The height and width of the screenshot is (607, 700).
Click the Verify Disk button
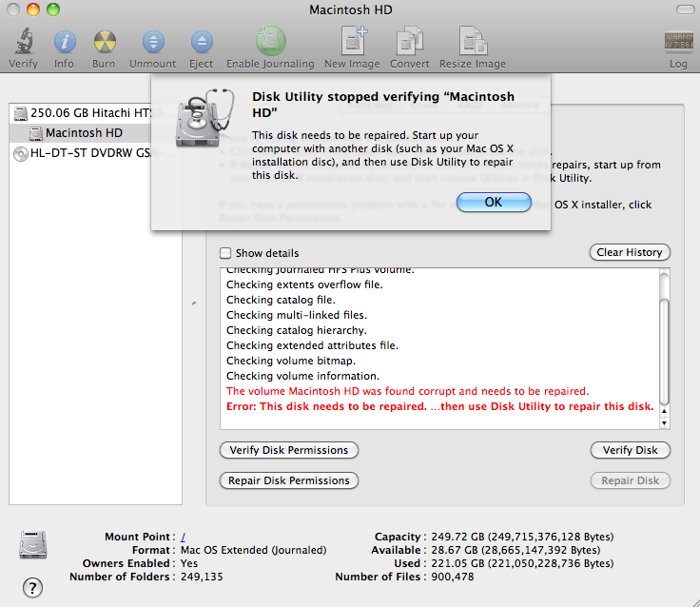630,450
